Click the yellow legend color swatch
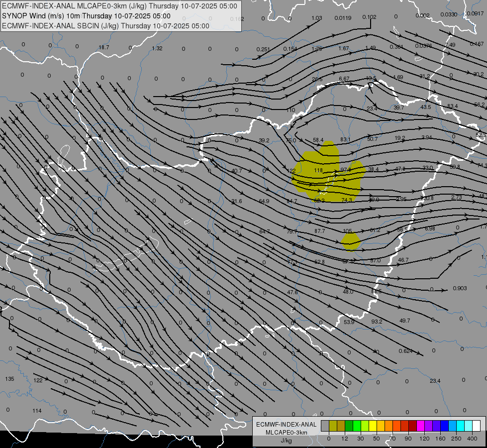 coord(373,426)
